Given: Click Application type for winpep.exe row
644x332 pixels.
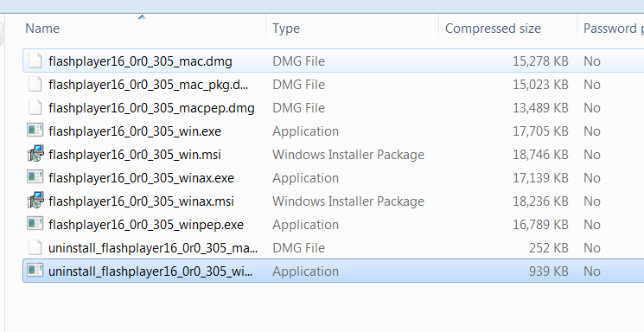Looking at the screenshot, I should tap(305, 225).
